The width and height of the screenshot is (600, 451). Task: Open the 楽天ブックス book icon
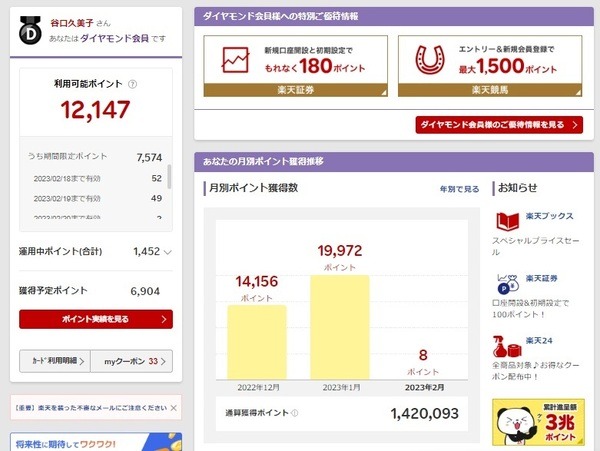507,221
